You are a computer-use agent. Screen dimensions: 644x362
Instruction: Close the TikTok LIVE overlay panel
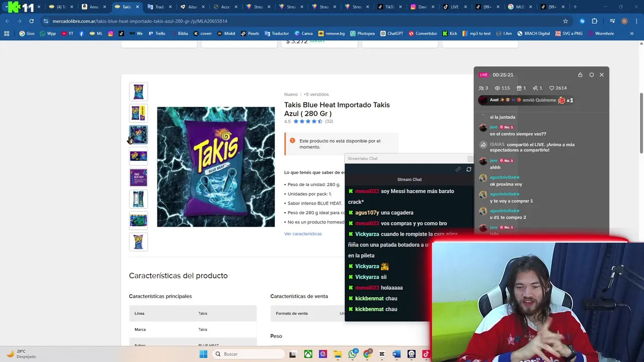[x=602, y=75]
